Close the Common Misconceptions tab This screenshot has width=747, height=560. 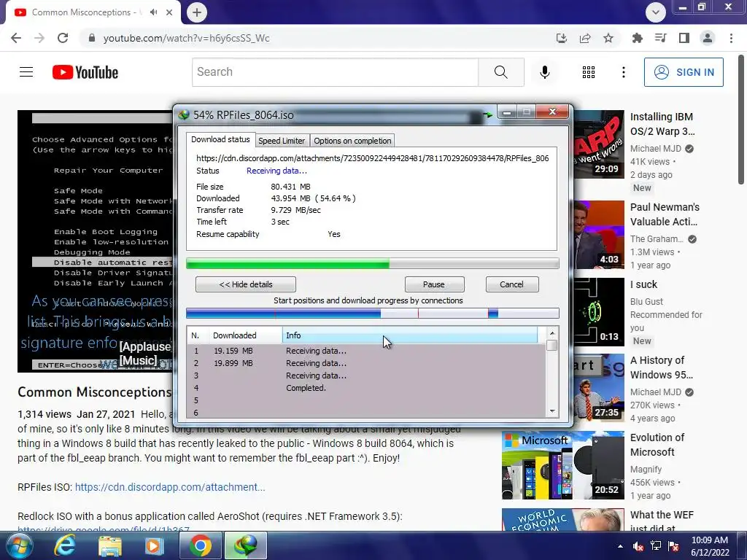(x=169, y=12)
